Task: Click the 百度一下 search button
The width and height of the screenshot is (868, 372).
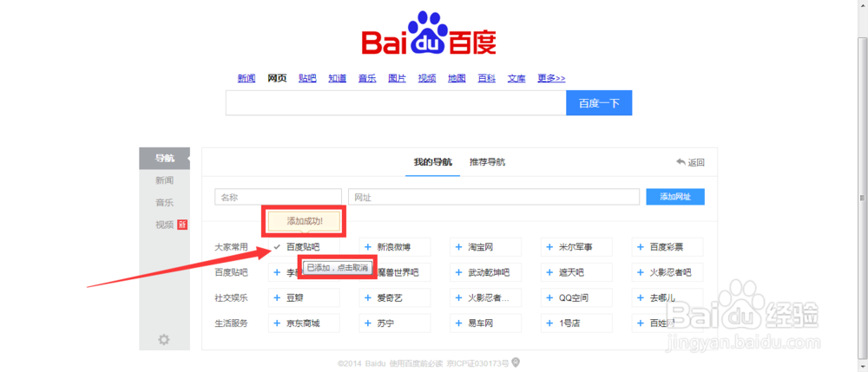Action: pyautogui.click(x=599, y=103)
